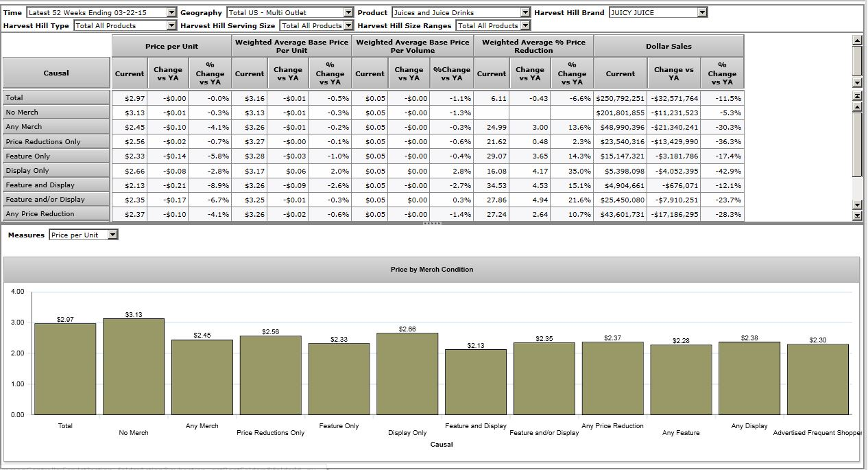The image size is (868, 470).
Task: Jump to table bottom with double-arrow scroll icon
Action: coord(856,215)
